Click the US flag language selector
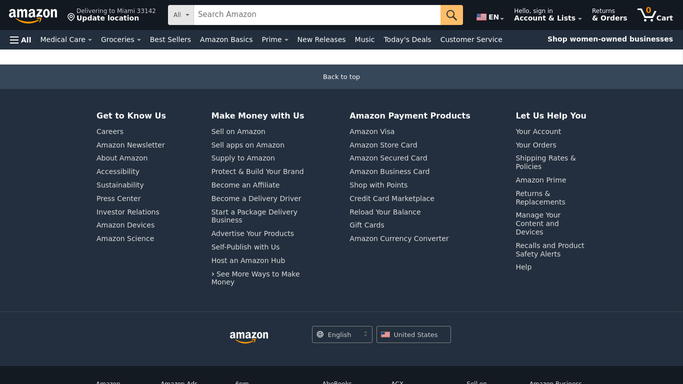 pos(490,17)
